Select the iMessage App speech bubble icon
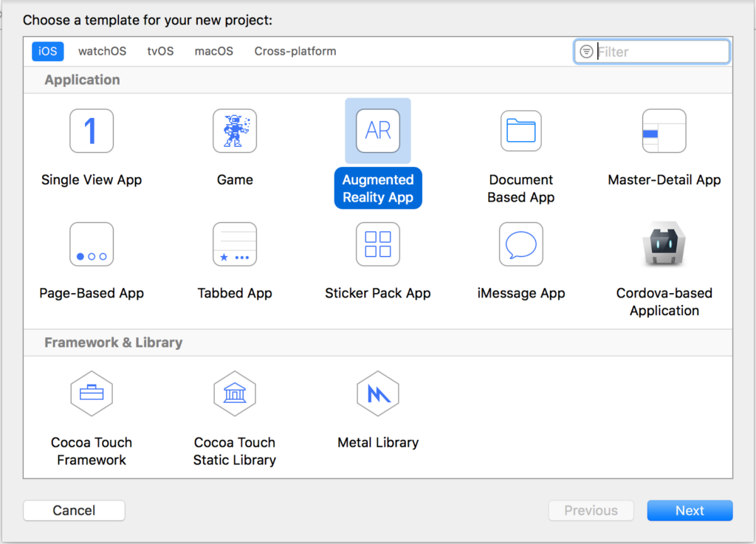This screenshot has height=544, width=756. pos(520,244)
